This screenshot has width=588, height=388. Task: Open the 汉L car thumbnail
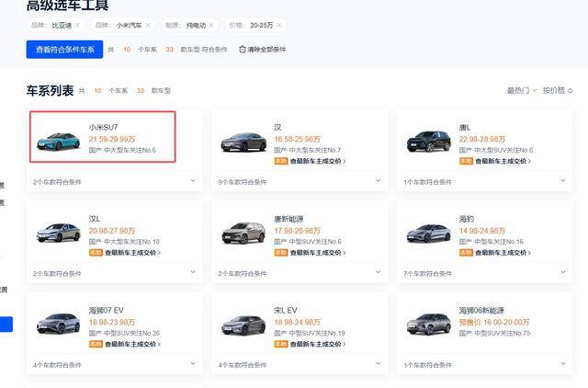(59, 233)
